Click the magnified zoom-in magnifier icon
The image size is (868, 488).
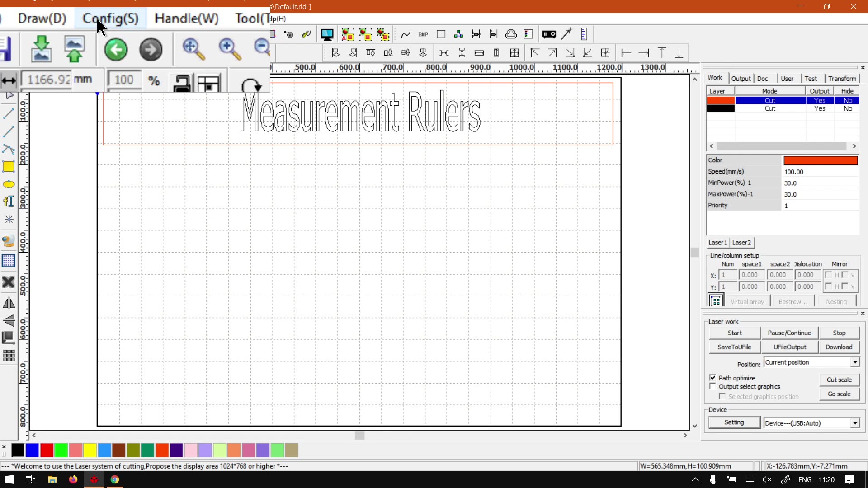coord(229,49)
